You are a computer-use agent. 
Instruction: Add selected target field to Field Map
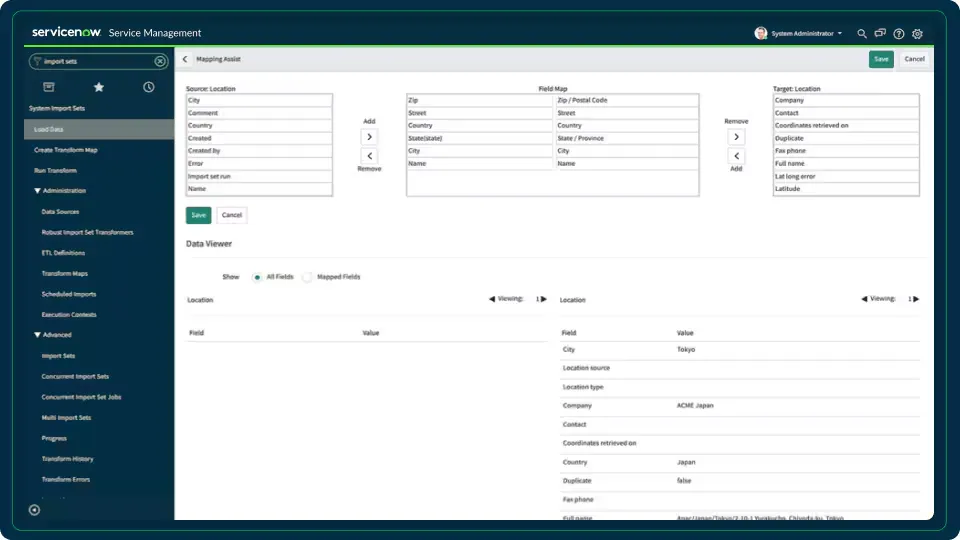click(737, 156)
